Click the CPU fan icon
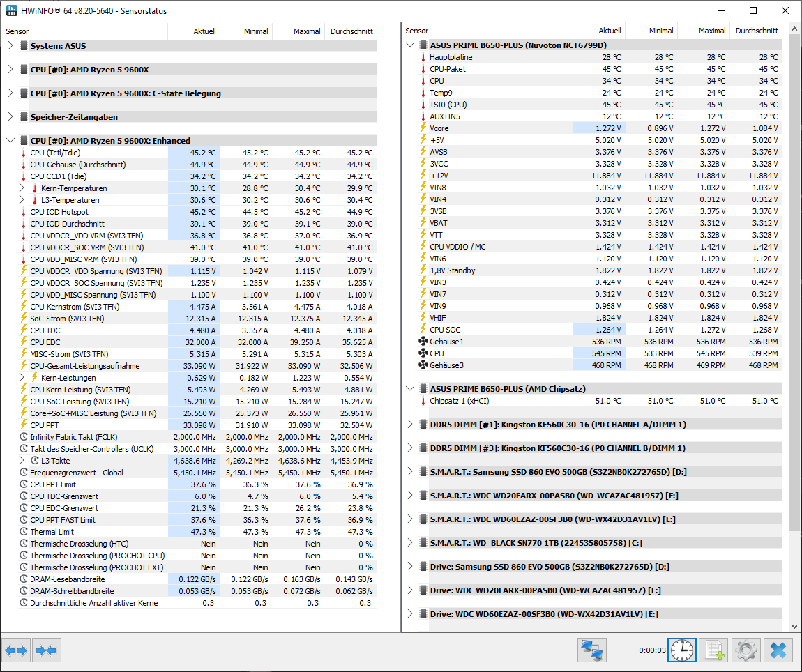The height and width of the screenshot is (672, 802). click(x=423, y=353)
